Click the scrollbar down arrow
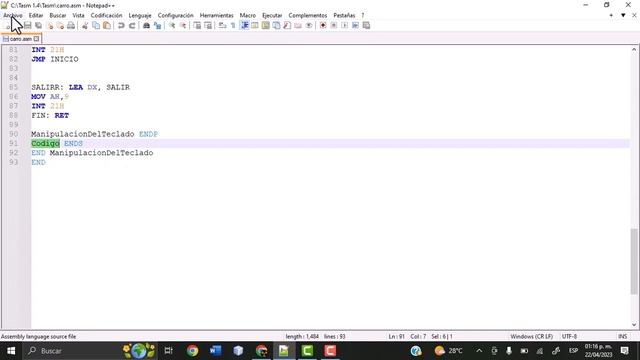 (633, 325)
